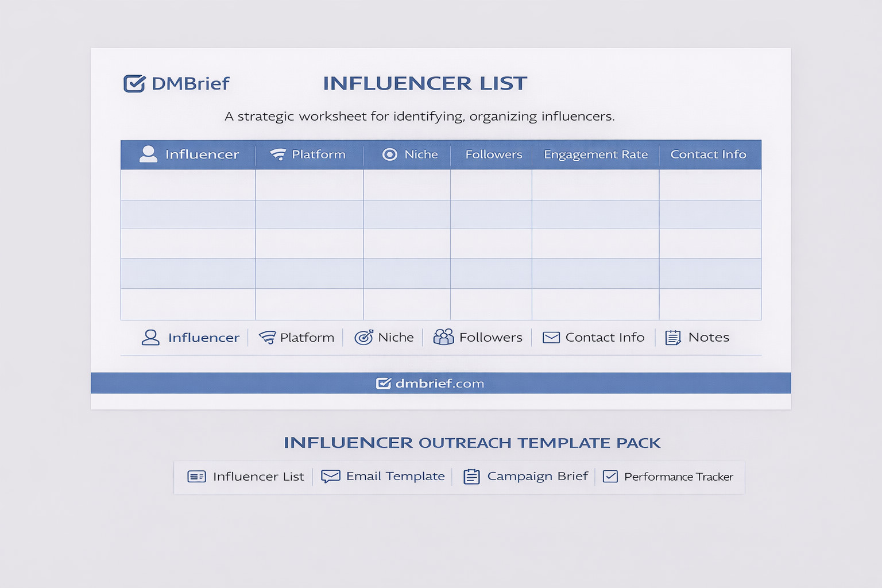Switch to the Campaign Brief tab
The width and height of the screenshot is (882, 588).
tap(537, 477)
